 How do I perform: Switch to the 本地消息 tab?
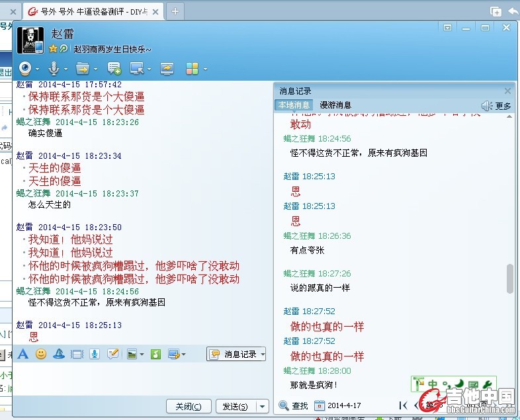coord(294,105)
